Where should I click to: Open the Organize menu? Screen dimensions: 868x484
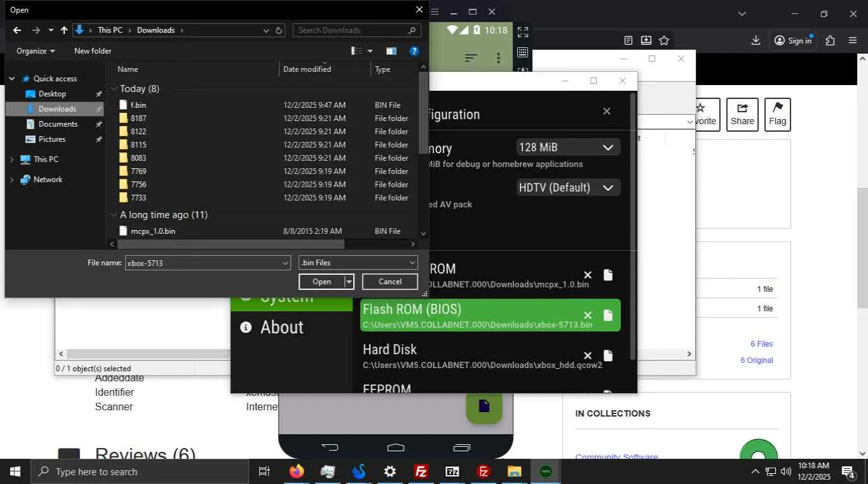(x=35, y=51)
